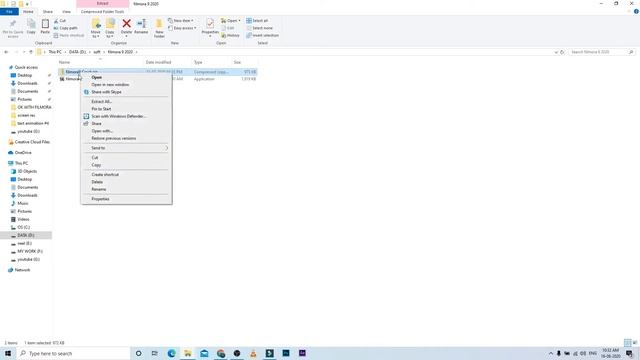Image resolution: width=640 pixels, height=360 pixels.
Task: Open the notification center icon in the tray
Action: pos(629,353)
